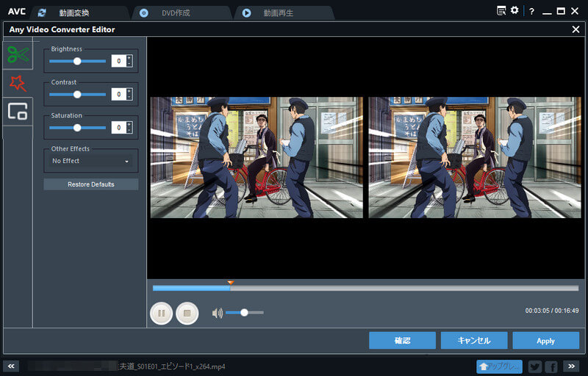The image size is (588, 376).
Task: Click the pause playback button
Action: tap(161, 313)
